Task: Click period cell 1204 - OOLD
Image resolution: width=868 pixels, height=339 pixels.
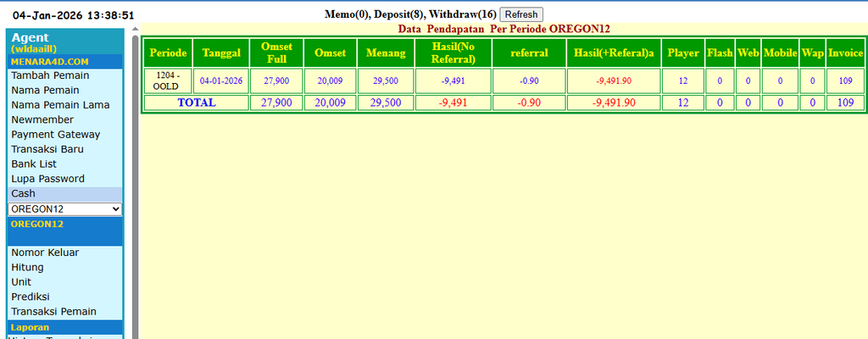Action: [169, 81]
